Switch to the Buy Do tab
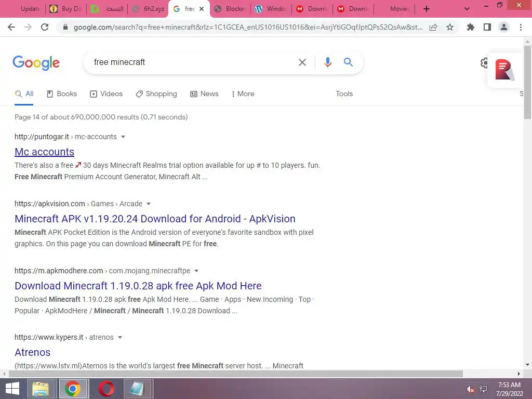 coord(67,9)
